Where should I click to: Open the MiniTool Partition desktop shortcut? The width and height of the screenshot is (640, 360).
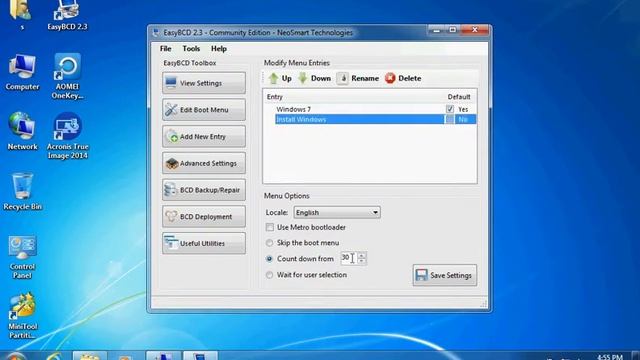click(22, 316)
